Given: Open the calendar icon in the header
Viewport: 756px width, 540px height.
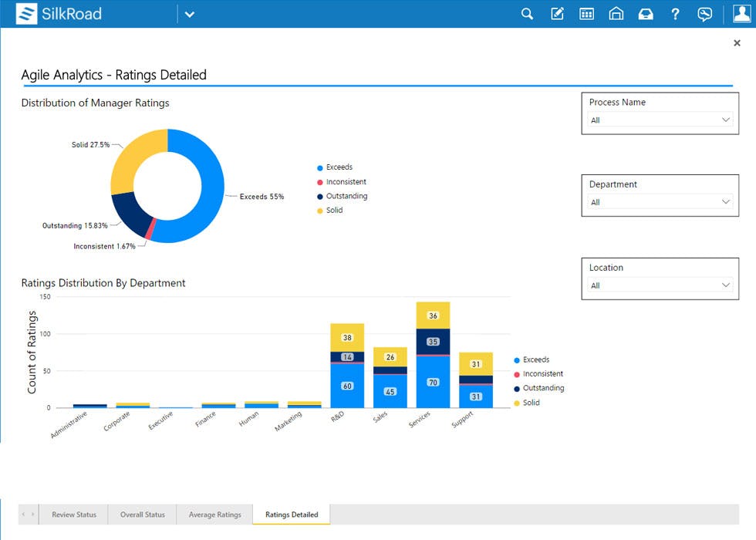Looking at the screenshot, I should pos(586,14).
